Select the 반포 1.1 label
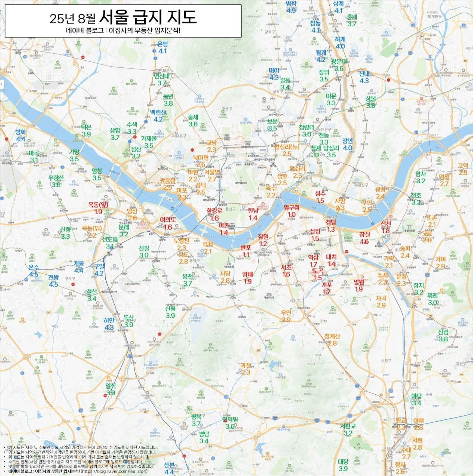The image size is (473, 476). point(246,251)
